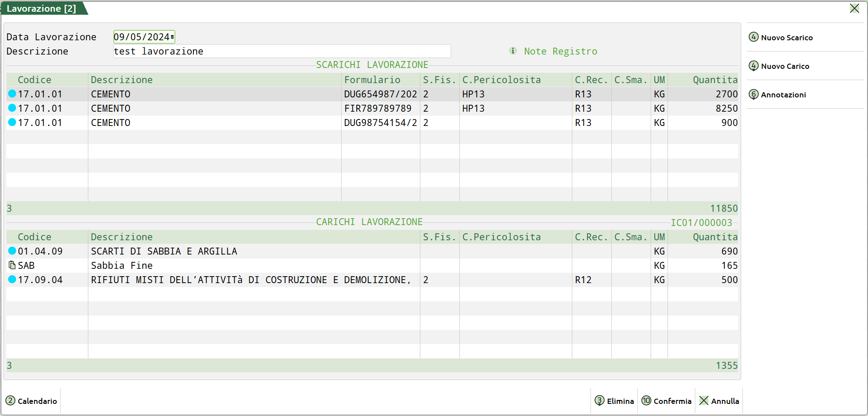Select the Lavorazione [2] tab
The width and height of the screenshot is (868, 416).
[x=42, y=9]
